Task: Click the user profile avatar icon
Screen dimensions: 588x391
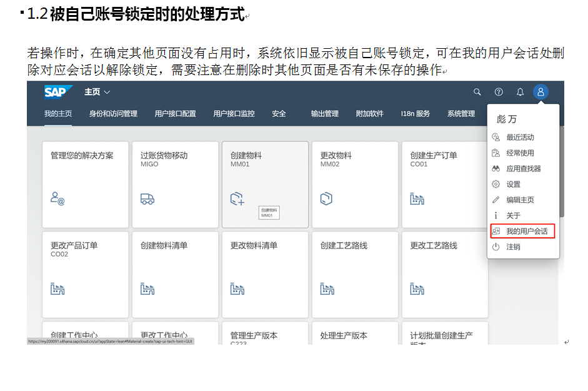Action: [x=541, y=92]
